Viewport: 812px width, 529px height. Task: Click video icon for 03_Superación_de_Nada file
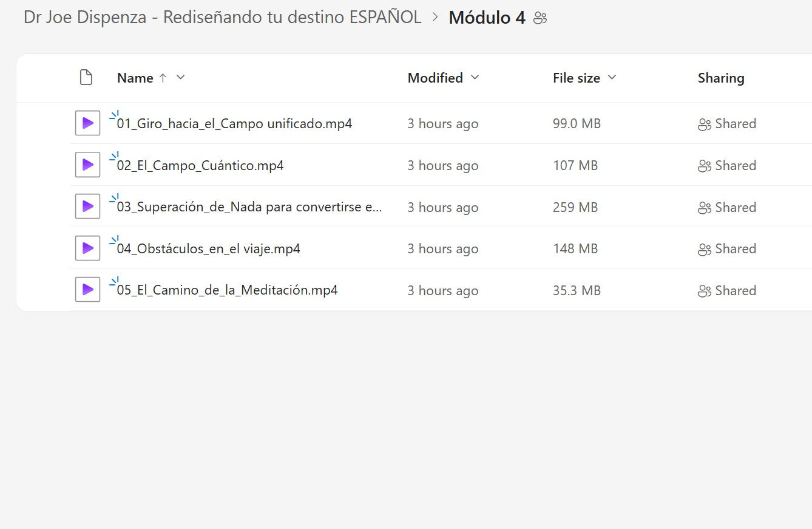point(87,207)
